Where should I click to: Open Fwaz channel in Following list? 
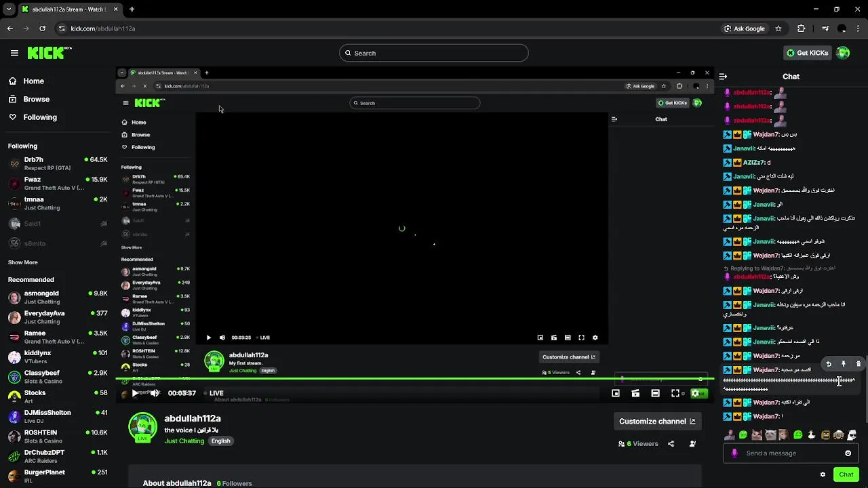58,183
